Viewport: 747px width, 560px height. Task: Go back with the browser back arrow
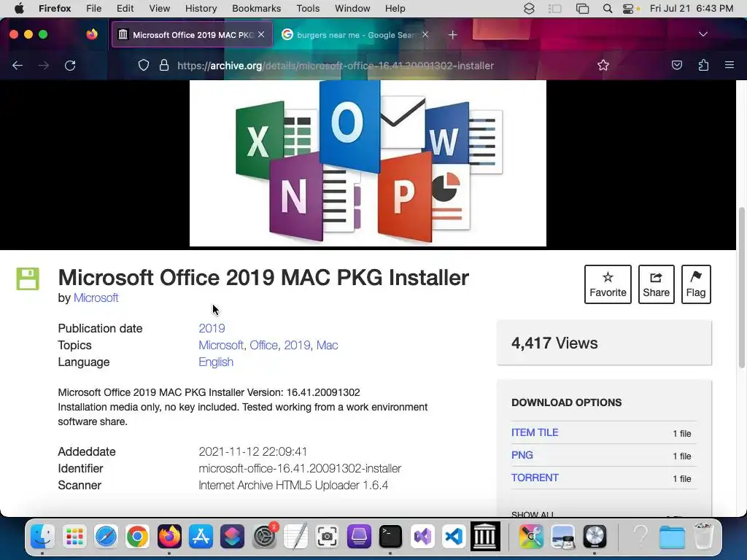(18, 65)
